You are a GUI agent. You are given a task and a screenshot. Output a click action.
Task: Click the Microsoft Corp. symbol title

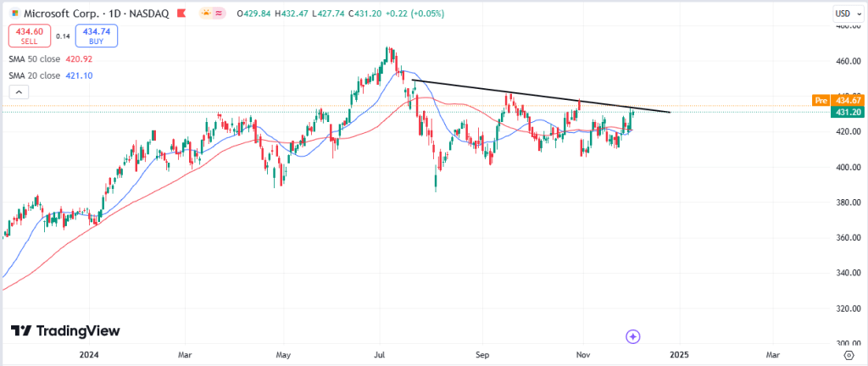58,14
